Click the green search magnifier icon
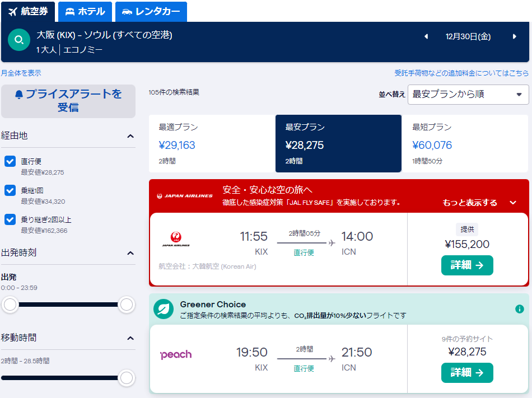Screen dimensions: 532x398 pyautogui.click(x=19, y=40)
